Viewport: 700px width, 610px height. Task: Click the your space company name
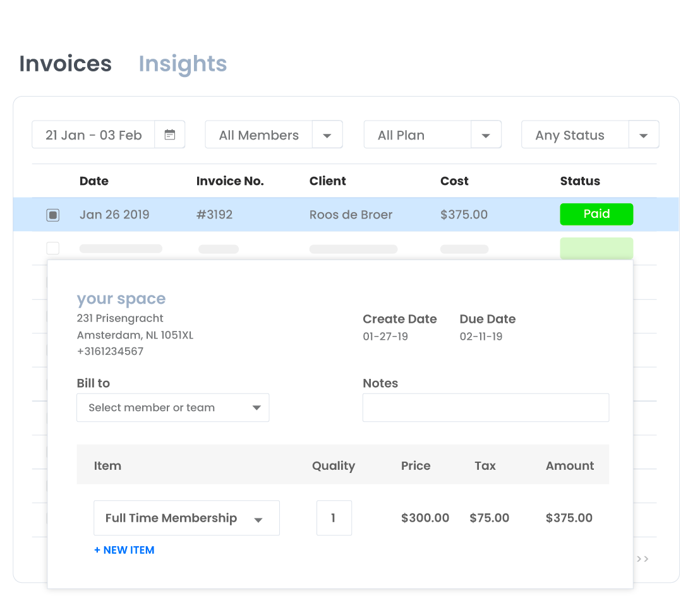pyautogui.click(x=121, y=299)
